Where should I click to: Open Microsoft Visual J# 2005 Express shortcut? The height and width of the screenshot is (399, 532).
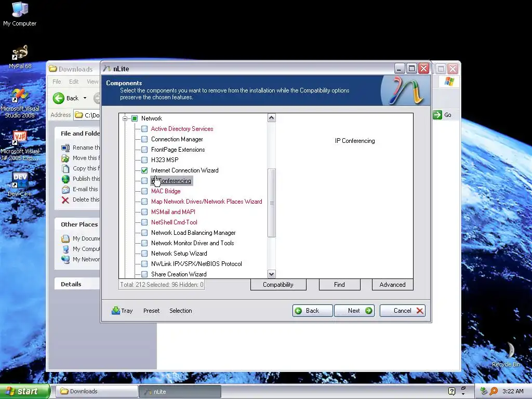(20, 146)
